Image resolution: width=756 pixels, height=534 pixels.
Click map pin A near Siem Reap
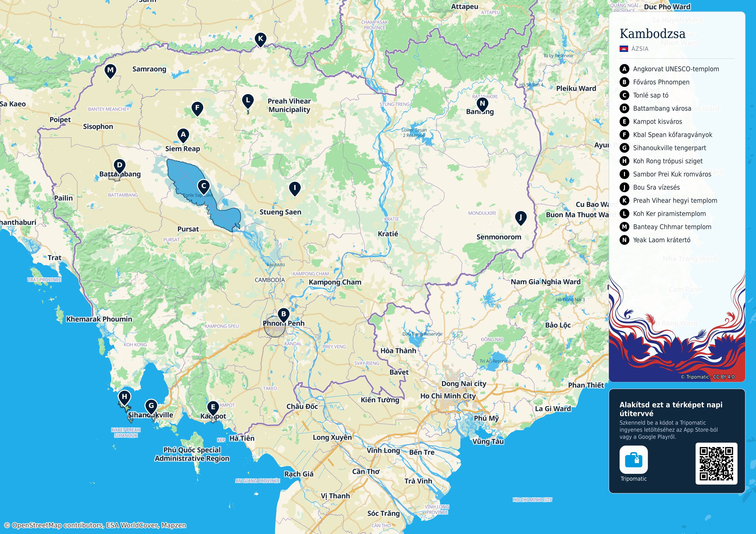click(183, 135)
